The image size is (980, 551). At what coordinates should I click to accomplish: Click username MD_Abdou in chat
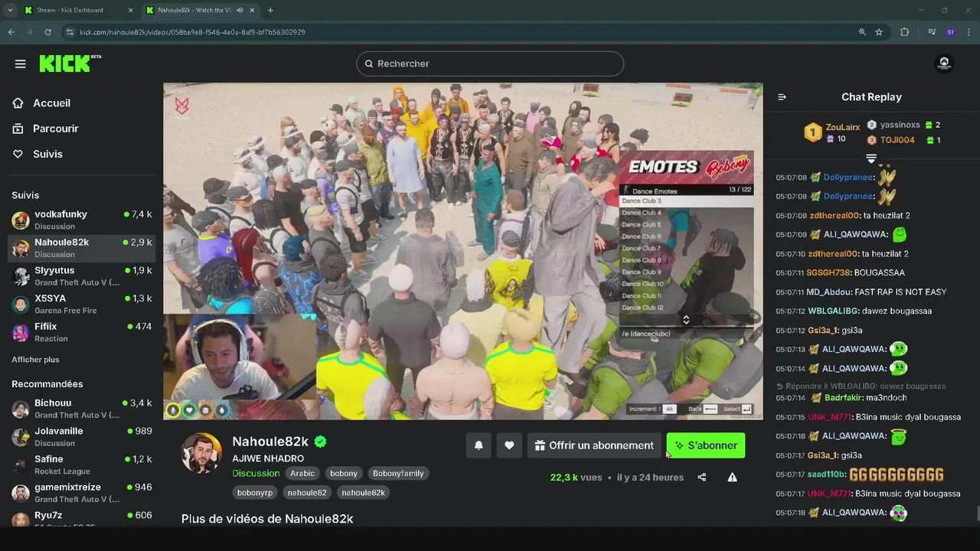pos(828,292)
